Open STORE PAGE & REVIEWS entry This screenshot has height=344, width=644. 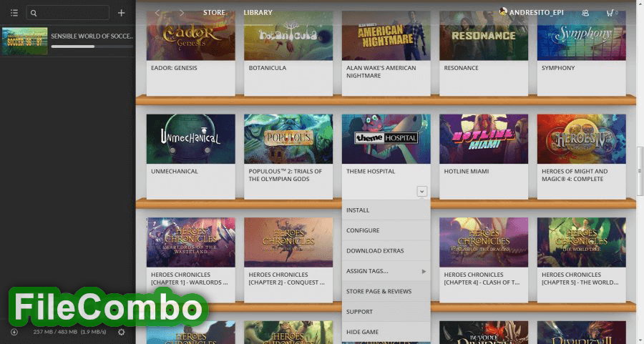click(x=386, y=292)
